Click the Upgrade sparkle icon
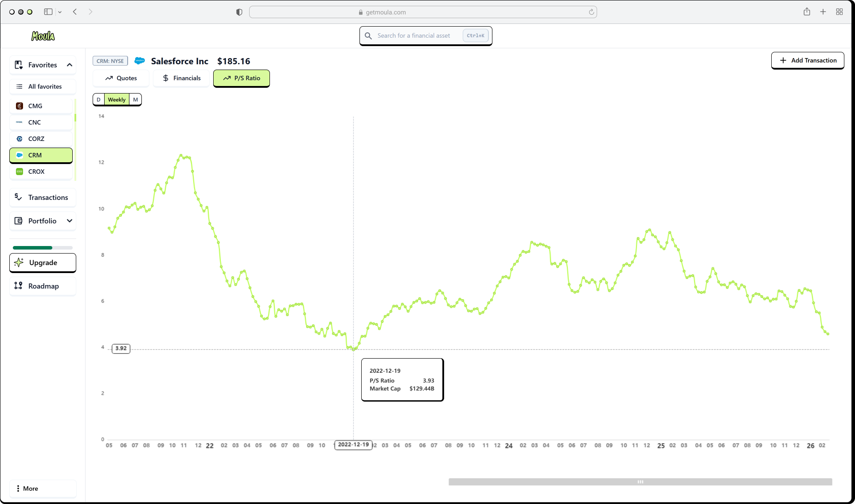The width and height of the screenshot is (855, 504). pyautogui.click(x=19, y=262)
